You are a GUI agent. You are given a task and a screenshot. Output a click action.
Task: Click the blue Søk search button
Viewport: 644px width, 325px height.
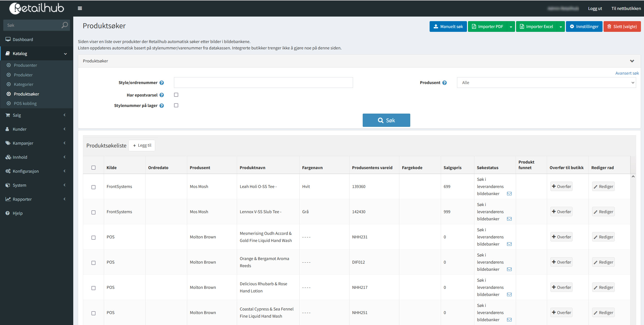coord(386,120)
